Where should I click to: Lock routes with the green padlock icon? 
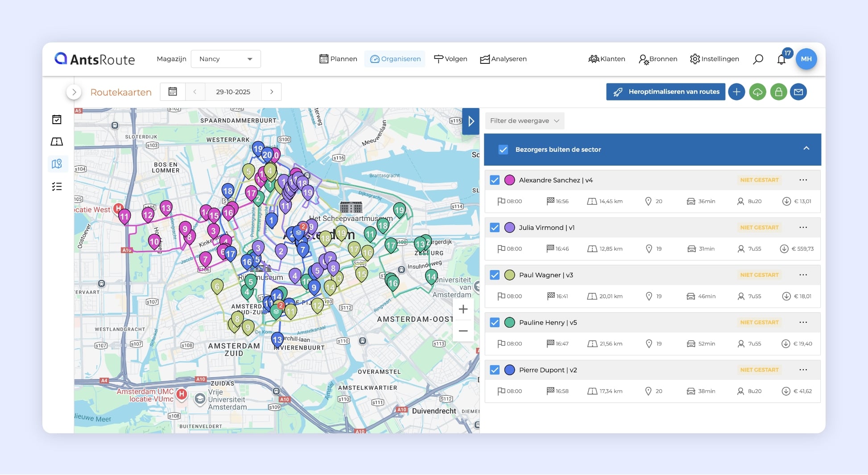pos(778,92)
